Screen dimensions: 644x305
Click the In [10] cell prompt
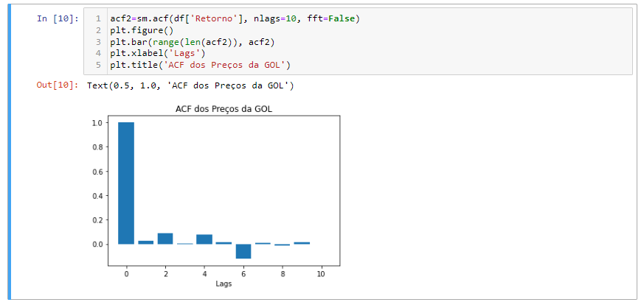57,18
